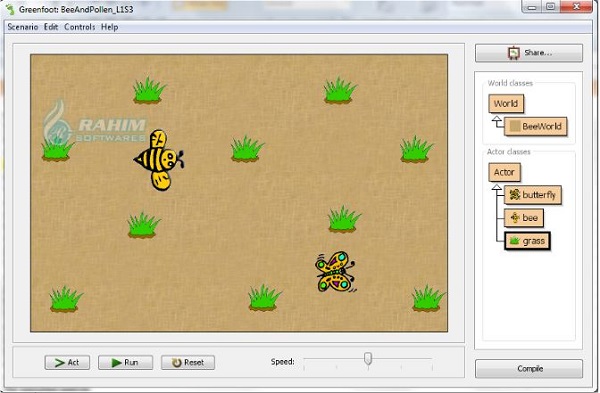
Task: Select the bee actor class
Action: point(523,218)
